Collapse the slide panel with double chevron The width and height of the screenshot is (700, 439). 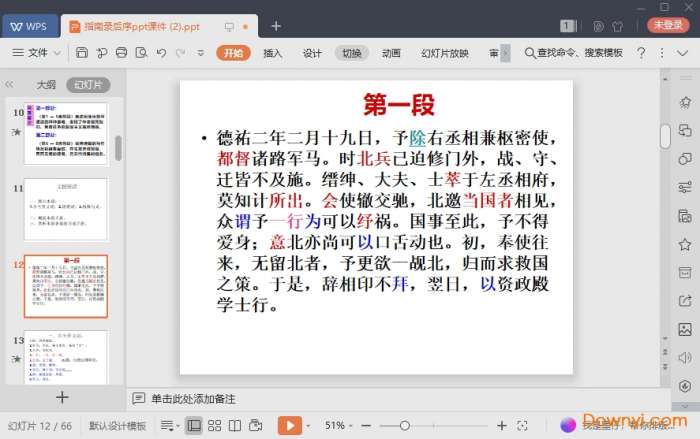pyautogui.click(x=10, y=85)
